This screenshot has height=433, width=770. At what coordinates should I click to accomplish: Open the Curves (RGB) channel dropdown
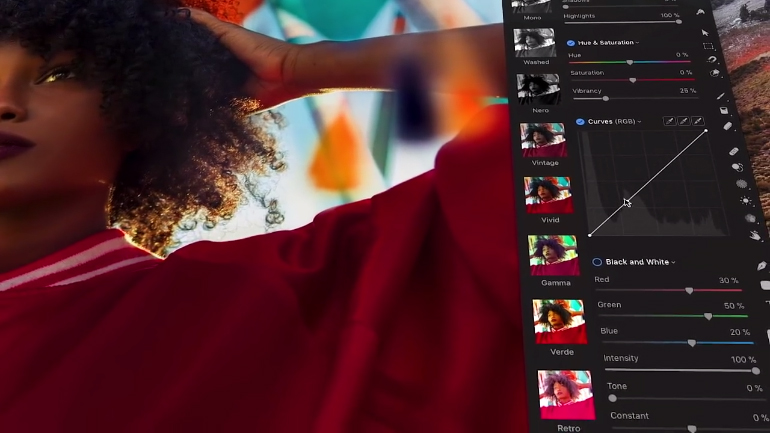639,122
